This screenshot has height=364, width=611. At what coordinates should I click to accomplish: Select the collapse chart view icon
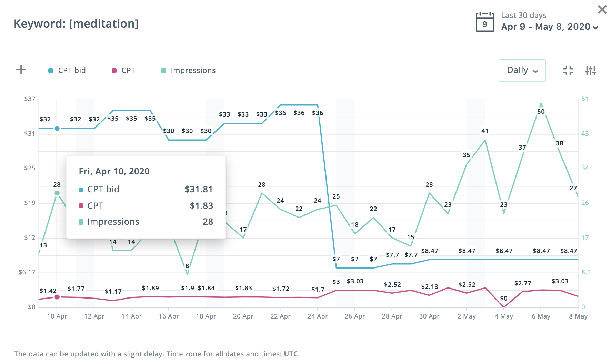(x=569, y=70)
